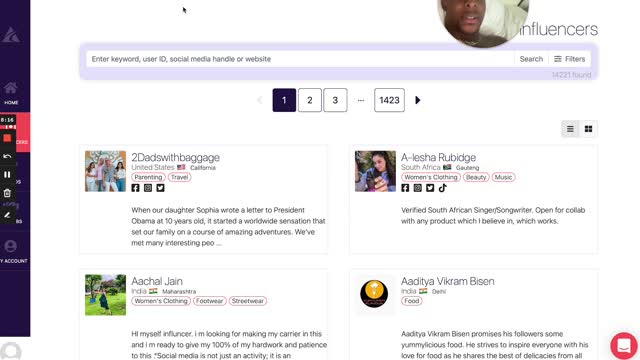The image size is (640, 360).
Task: Click A-lesha Rubidge's profile photo
Action: point(375,171)
